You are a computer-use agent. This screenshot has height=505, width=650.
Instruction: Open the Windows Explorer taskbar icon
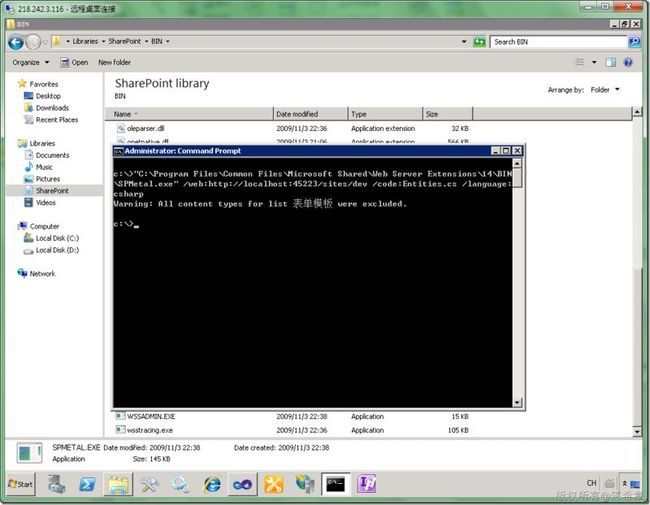tap(119, 484)
